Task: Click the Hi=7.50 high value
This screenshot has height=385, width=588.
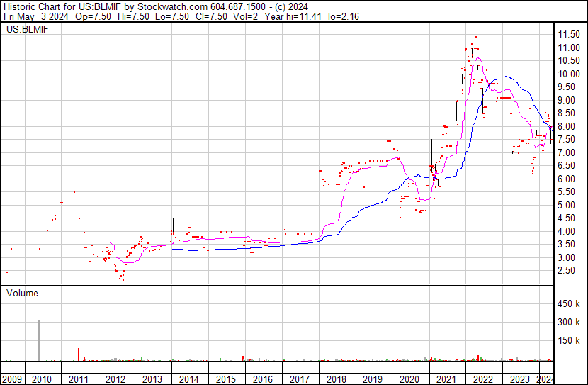Action: coord(133,17)
